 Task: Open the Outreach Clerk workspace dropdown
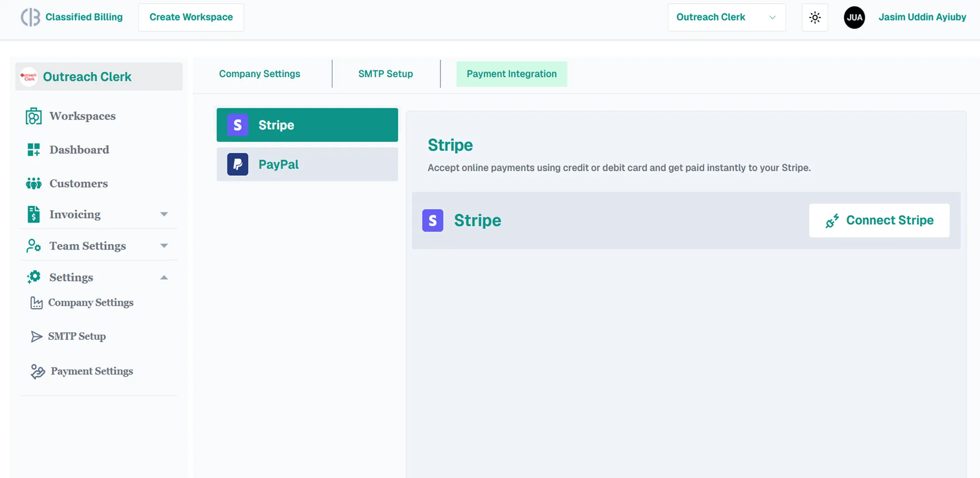tap(726, 17)
